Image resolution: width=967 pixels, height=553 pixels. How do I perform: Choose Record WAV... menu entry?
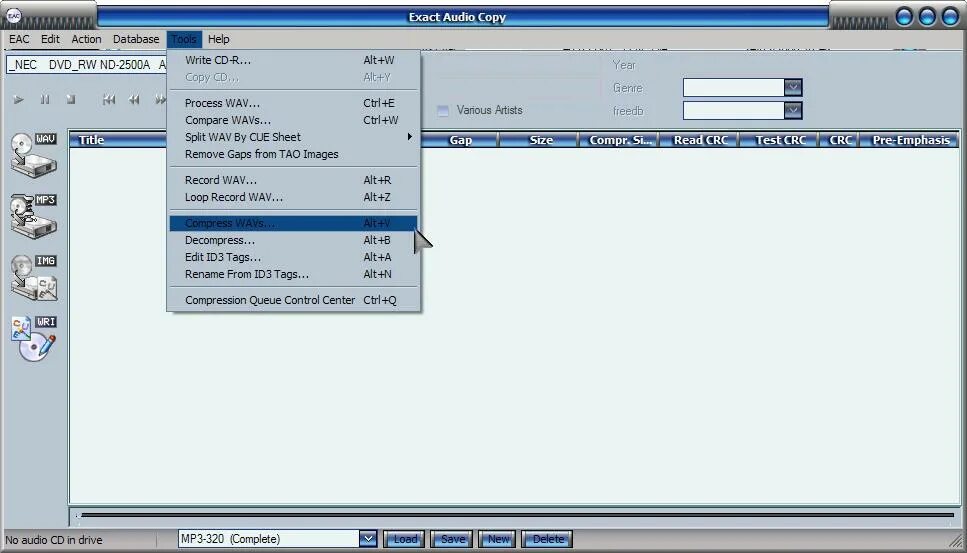[293, 180]
